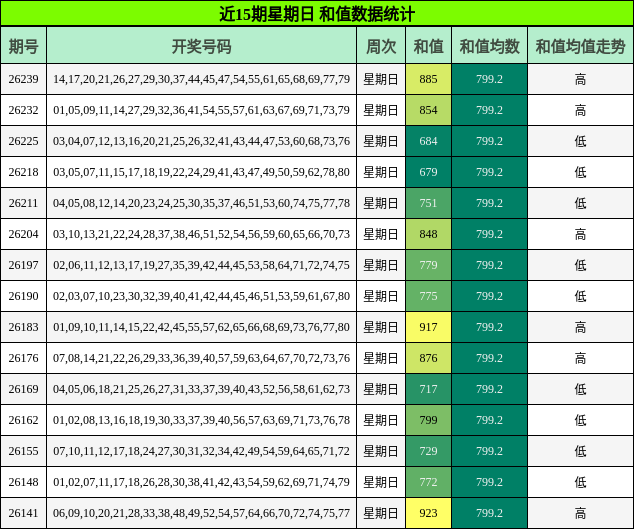Select the sum value 779 cell
634x529 pixels.
[428, 265]
